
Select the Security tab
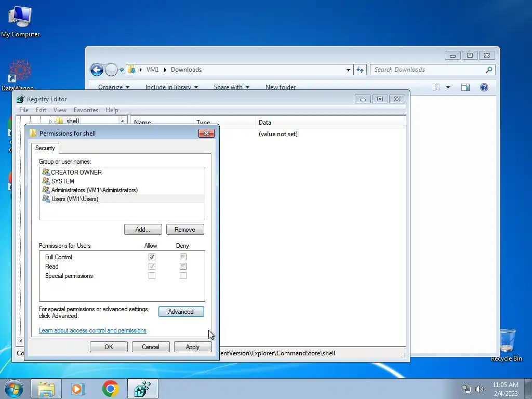(x=45, y=148)
